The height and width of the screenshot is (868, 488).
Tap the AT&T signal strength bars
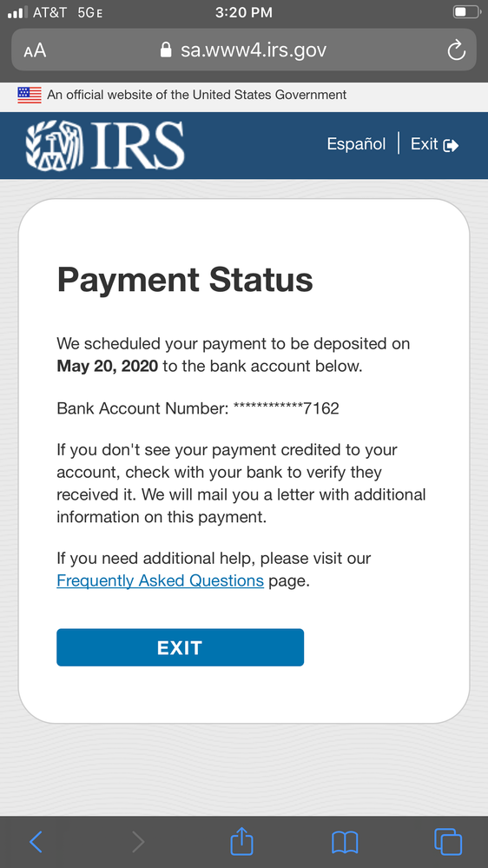pyautogui.click(x=17, y=12)
